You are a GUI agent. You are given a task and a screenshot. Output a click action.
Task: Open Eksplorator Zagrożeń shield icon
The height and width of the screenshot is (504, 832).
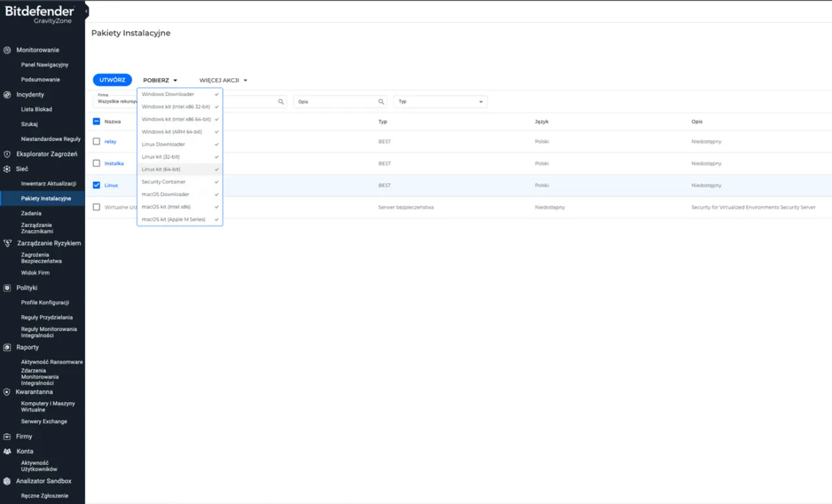pos(7,155)
